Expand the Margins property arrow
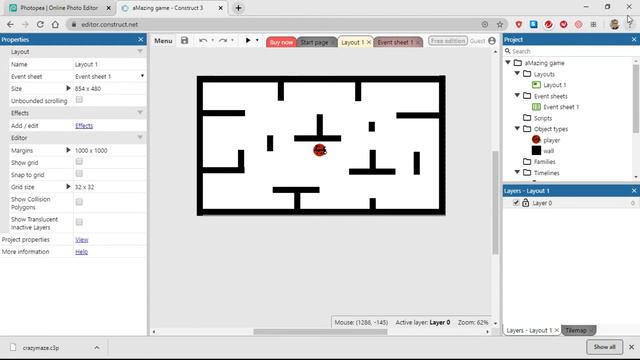Image resolution: width=640 pixels, height=360 pixels. pos(68,150)
